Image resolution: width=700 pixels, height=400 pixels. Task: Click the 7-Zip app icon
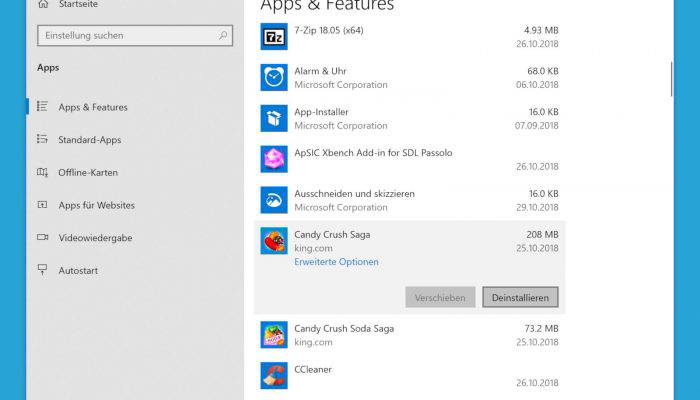click(x=274, y=37)
